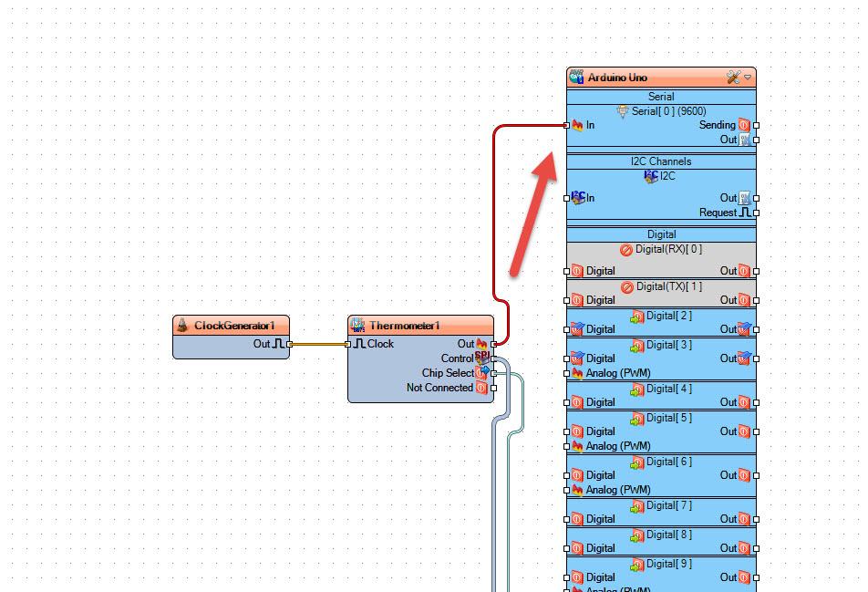Image resolution: width=868 pixels, height=592 pixels.
Task: Click the Digital[5] Digital label
Action: point(601,431)
